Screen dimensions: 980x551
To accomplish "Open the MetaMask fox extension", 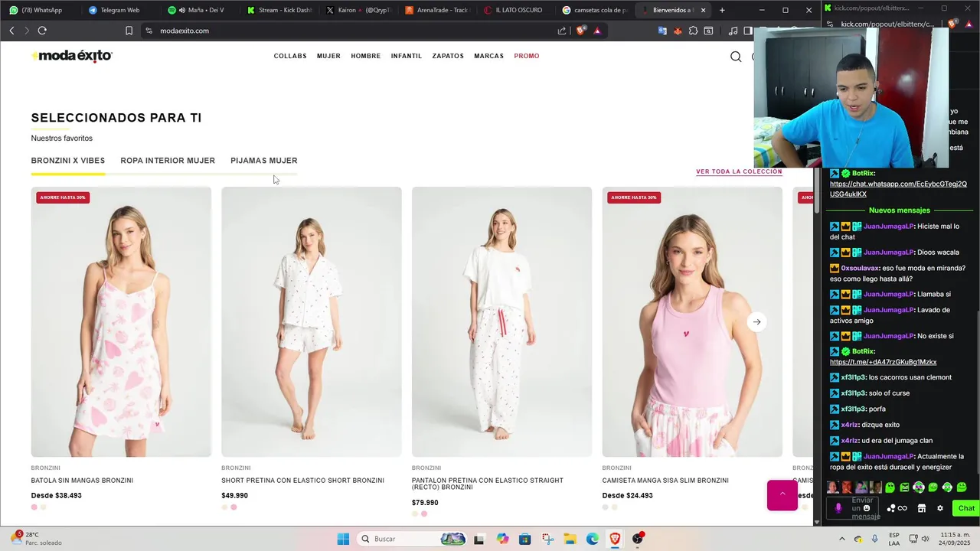I will [678, 31].
